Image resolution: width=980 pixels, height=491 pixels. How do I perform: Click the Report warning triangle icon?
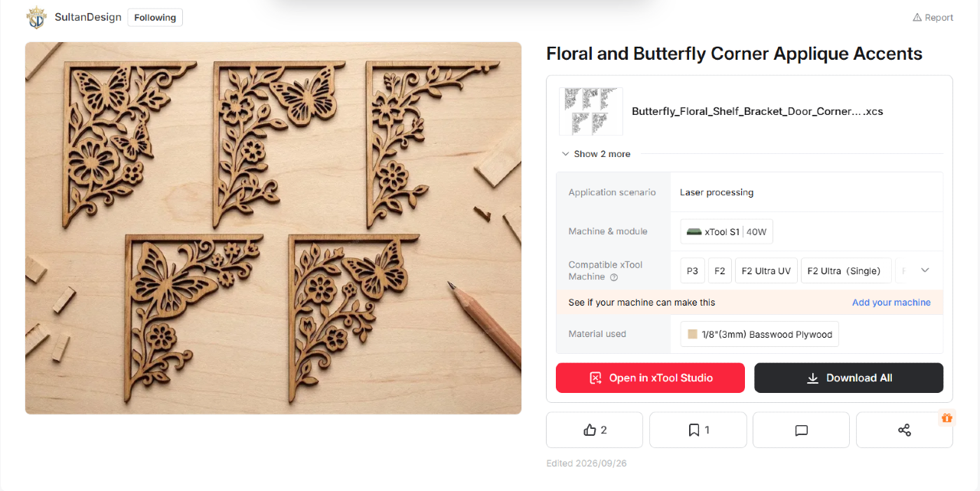(x=917, y=18)
